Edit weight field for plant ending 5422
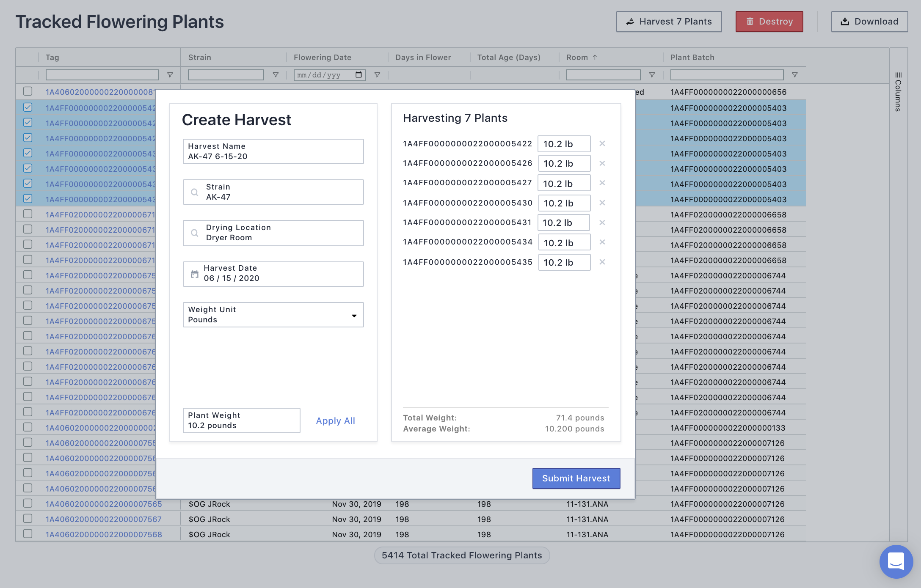921x588 pixels. (564, 144)
